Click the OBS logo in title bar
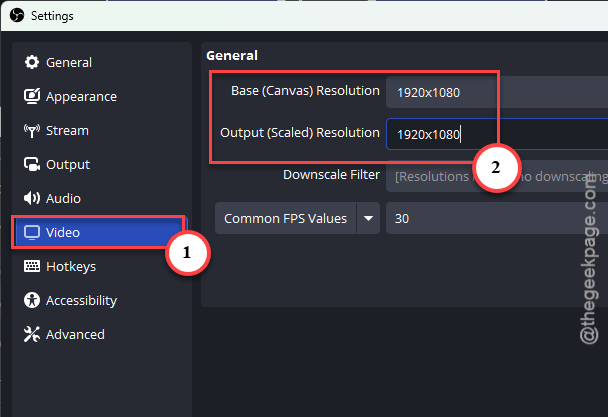The width and height of the screenshot is (608, 417). 17,16
